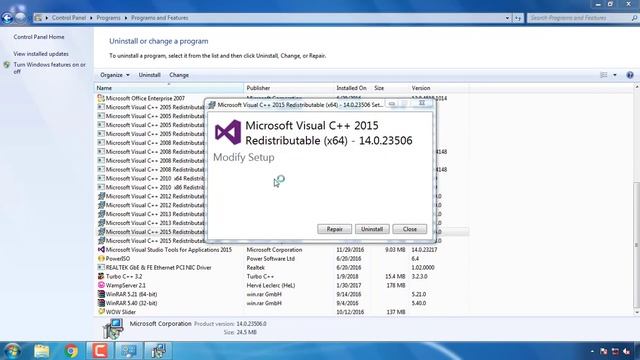Show hidden system tray icons arrow
Viewport: 640px width, 360px height.
pyautogui.click(x=592, y=351)
